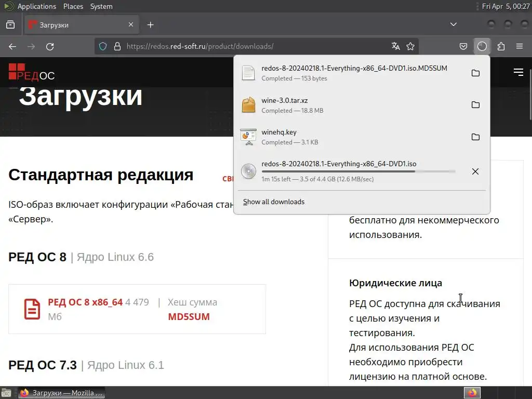Show winehq.key in containing folder

[x=476, y=137]
